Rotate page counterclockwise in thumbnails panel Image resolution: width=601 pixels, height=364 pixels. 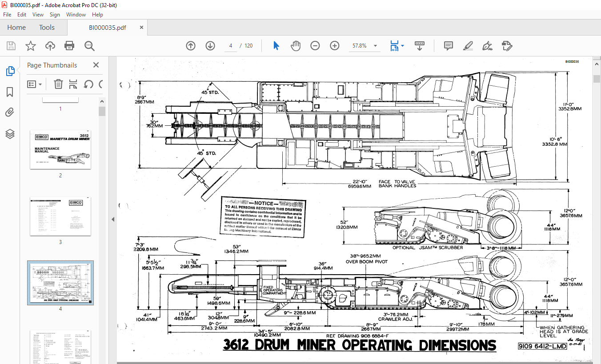pyautogui.click(x=88, y=84)
